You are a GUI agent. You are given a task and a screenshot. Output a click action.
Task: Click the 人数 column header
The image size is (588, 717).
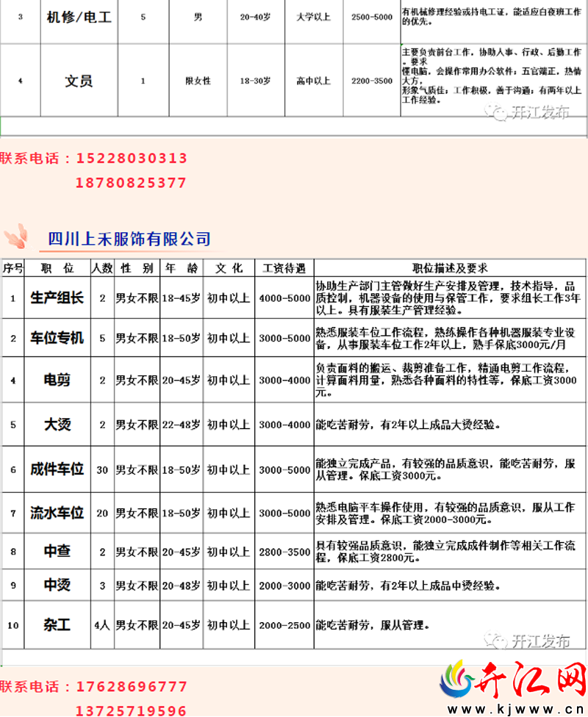point(102,268)
